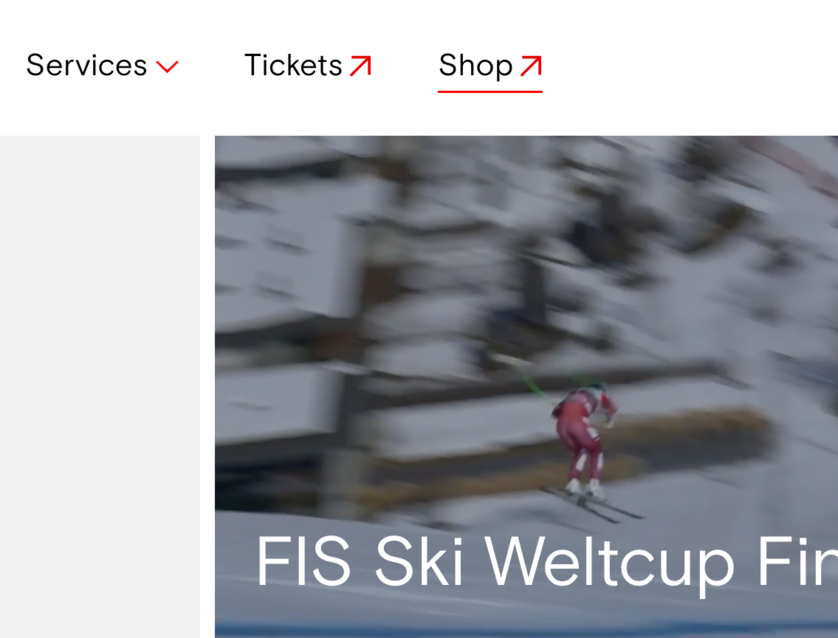The image size is (838, 638).
Task: Click the gray left sidebar panel
Action: [100, 387]
